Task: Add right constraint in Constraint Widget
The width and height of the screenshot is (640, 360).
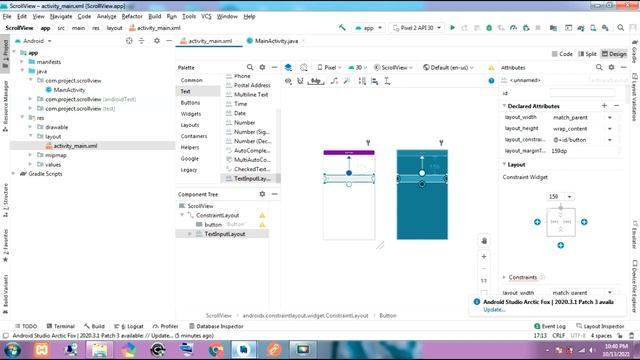Action: click(584, 222)
